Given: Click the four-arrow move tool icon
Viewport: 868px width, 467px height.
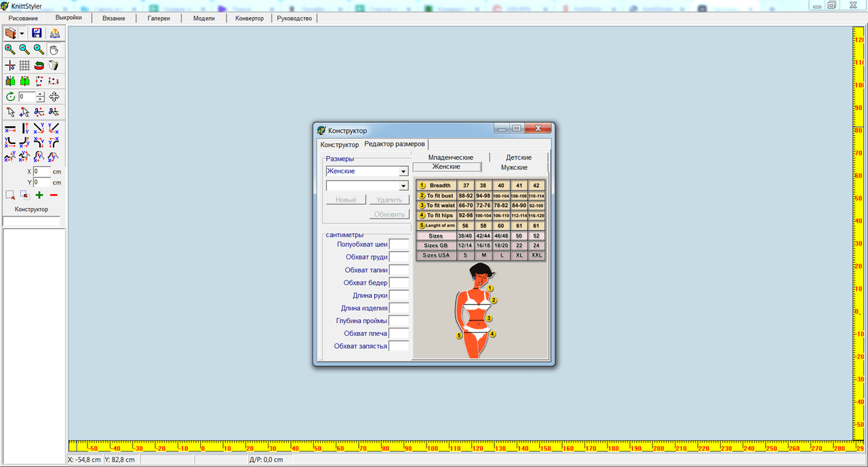Looking at the screenshot, I should pos(54,97).
